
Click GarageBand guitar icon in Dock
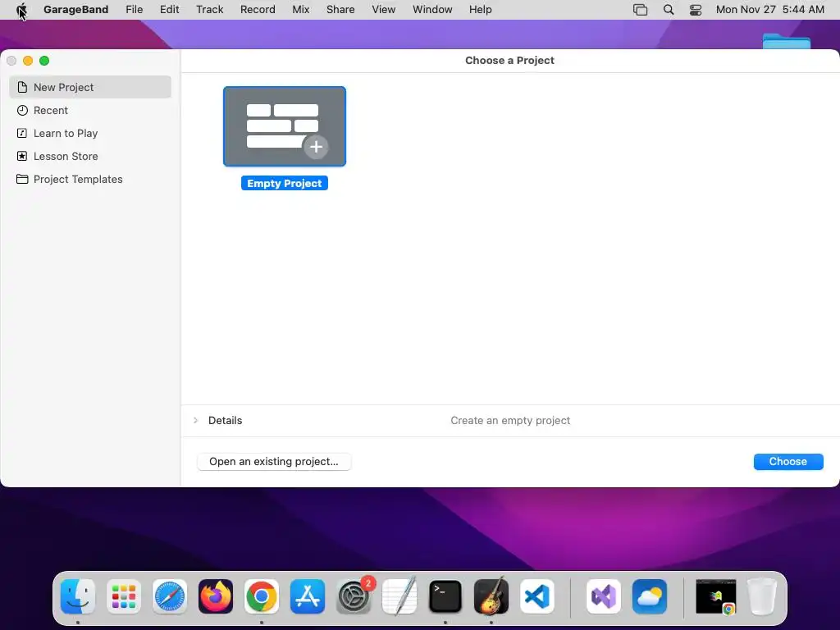point(491,596)
